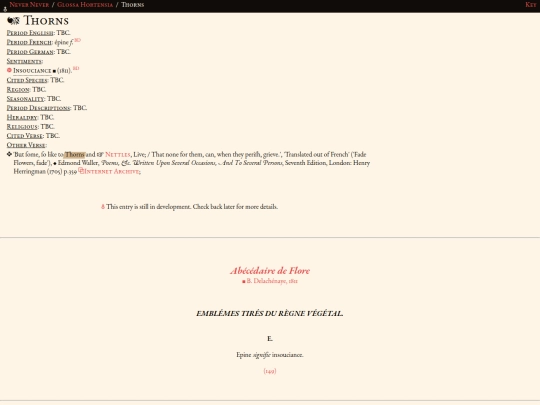Viewport: 540px width, 405px height.
Task: Open the Period German label
Action: click(x=30, y=52)
